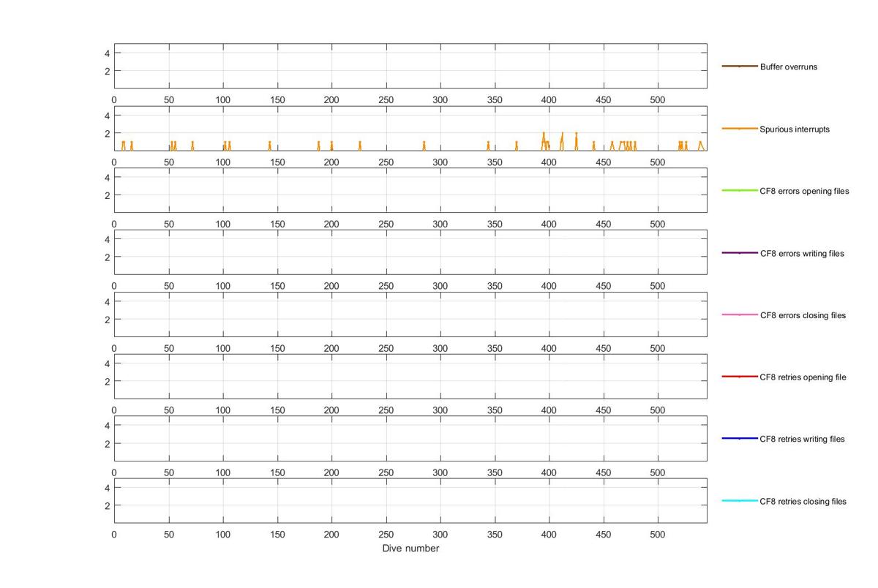Click the purple CF8 errors writing files line sample
Viewport: 878px width, 588px height.
click(740, 253)
